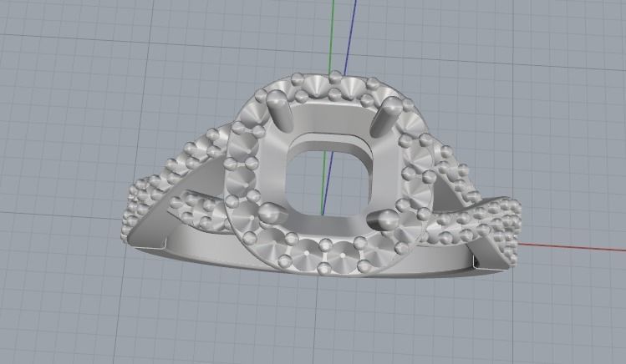
Task: Select the topmost bead on the halo
Action: pyautogui.click(x=335, y=77)
